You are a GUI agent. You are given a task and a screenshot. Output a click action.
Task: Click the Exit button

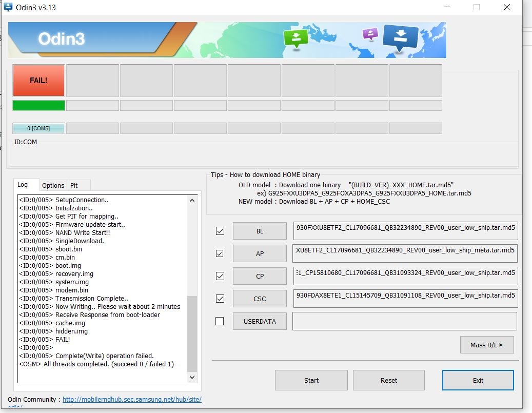pyautogui.click(x=478, y=380)
